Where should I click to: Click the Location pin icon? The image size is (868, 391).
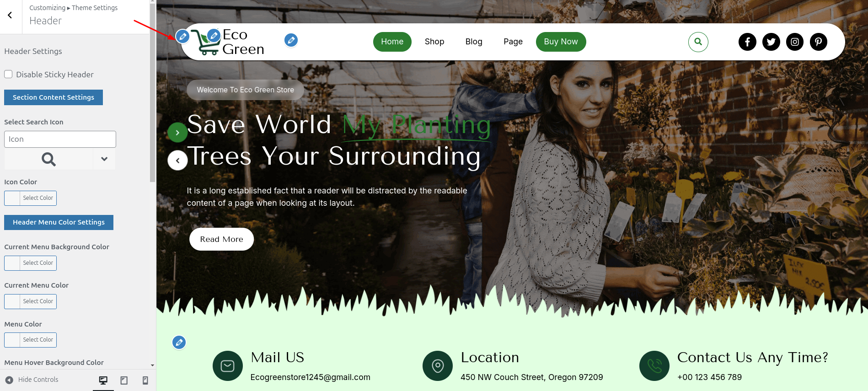point(438,366)
